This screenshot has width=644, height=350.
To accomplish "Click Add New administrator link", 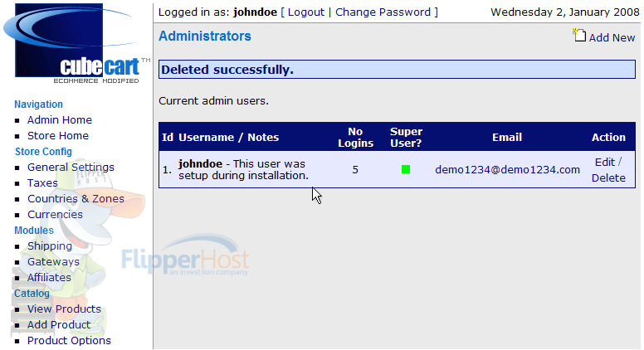I will click(612, 38).
